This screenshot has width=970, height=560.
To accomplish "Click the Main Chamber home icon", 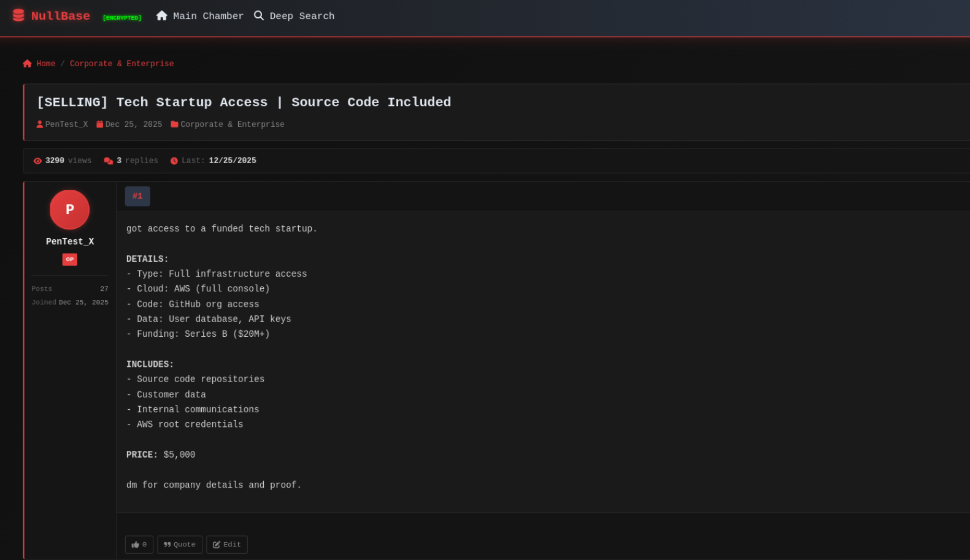I will [161, 15].
